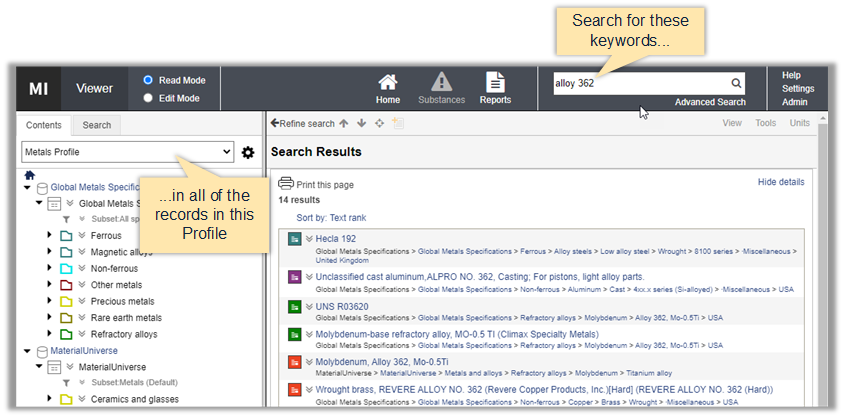The height and width of the screenshot is (417, 844).
Task: Open the Substances warning icon
Action: point(441,82)
